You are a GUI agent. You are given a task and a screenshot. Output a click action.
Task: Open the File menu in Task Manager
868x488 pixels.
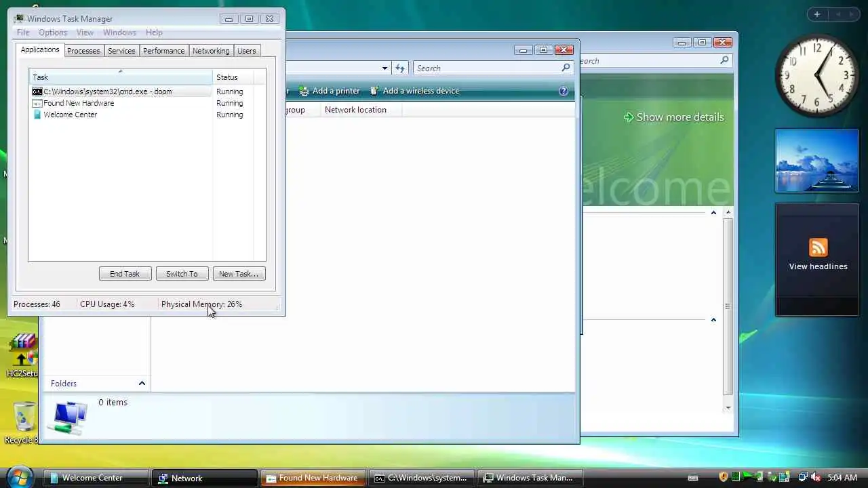[23, 33]
